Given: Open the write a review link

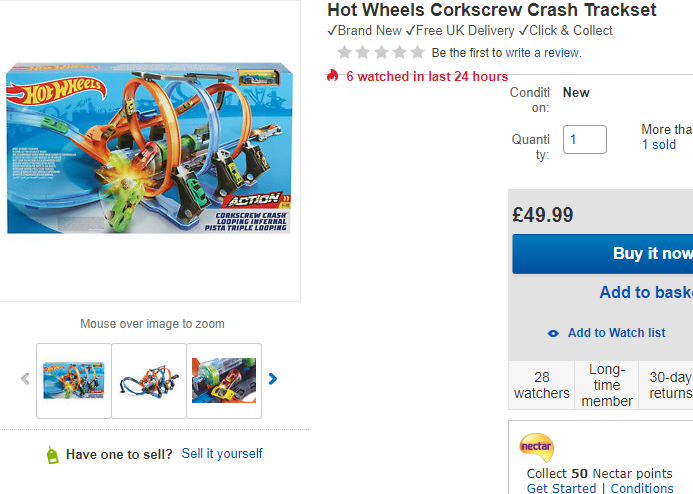Looking at the screenshot, I should (x=543, y=53).
